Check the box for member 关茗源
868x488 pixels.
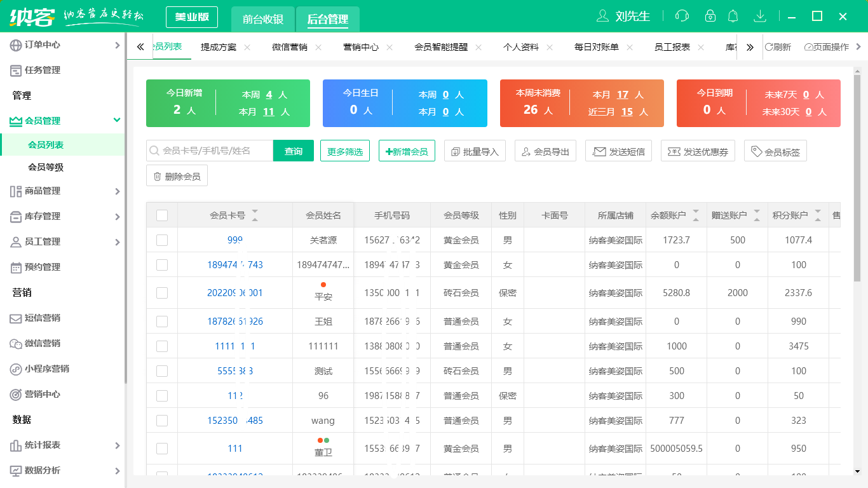coord(162,240)
